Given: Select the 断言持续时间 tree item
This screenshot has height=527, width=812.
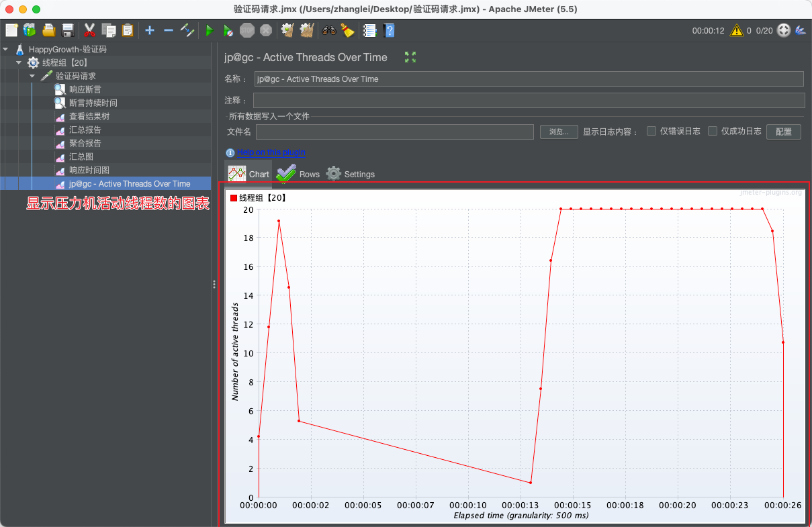Looking at the screenshot, I should pos(93,103).
